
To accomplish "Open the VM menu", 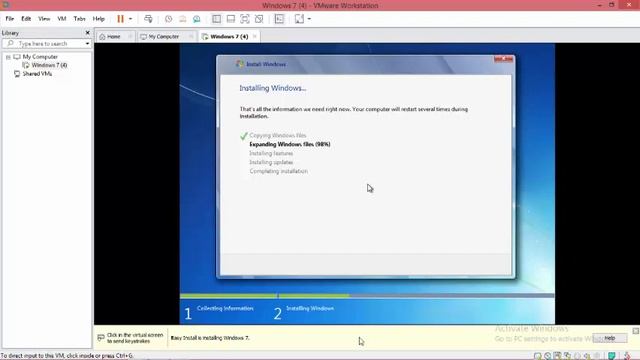I will click(62, 19).
